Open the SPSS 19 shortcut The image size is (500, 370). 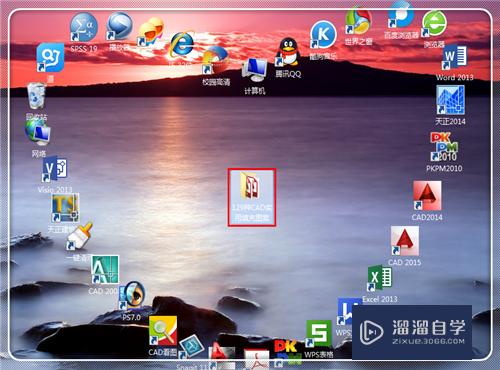click(84, 27)
